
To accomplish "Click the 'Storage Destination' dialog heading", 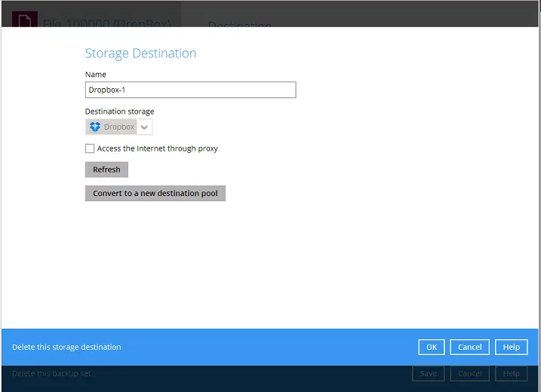I will pyautogui.click(x=140, y=54).
